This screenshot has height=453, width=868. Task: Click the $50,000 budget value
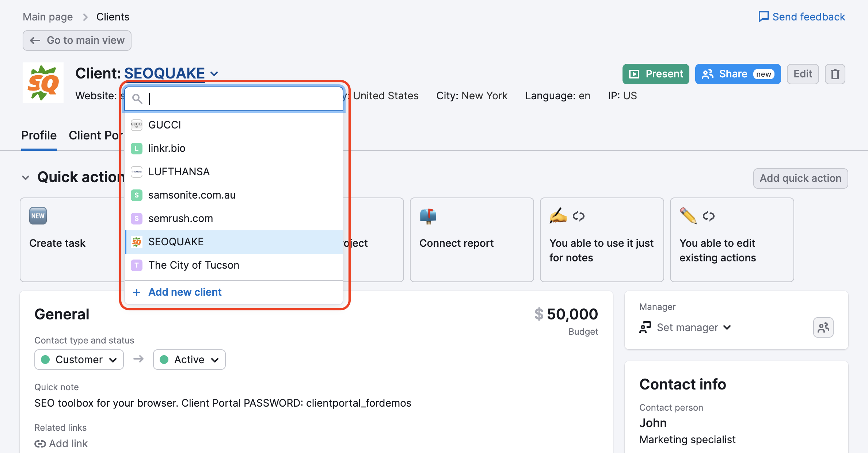(x=566, y=314)
